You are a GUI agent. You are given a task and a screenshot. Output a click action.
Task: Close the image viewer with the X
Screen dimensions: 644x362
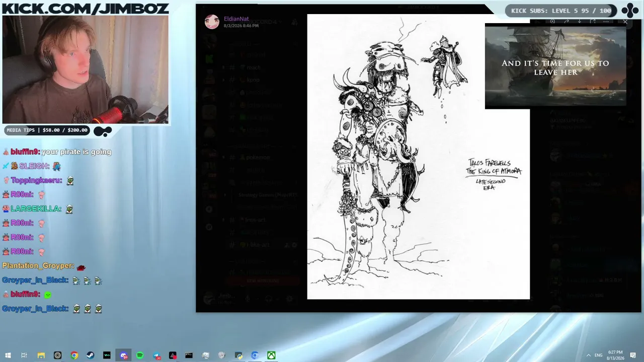click(625, 22)
